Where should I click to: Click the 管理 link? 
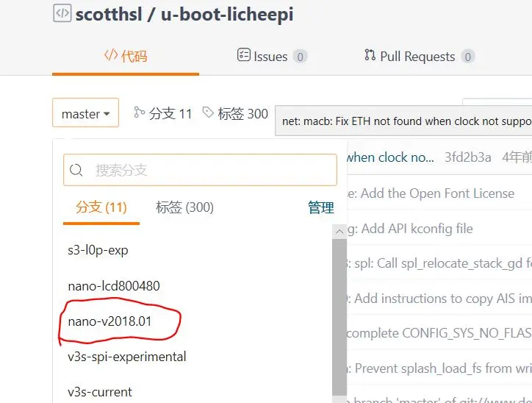(x=320, y=208)
